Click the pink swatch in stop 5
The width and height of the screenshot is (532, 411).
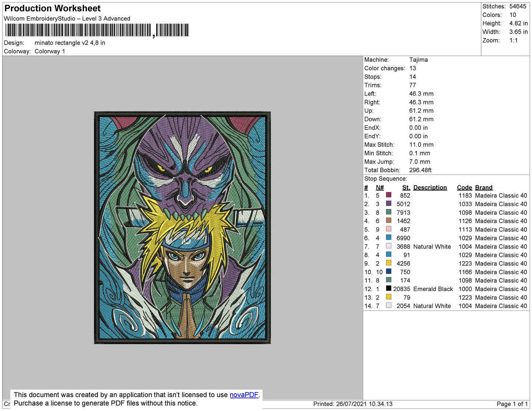(388, 229)
